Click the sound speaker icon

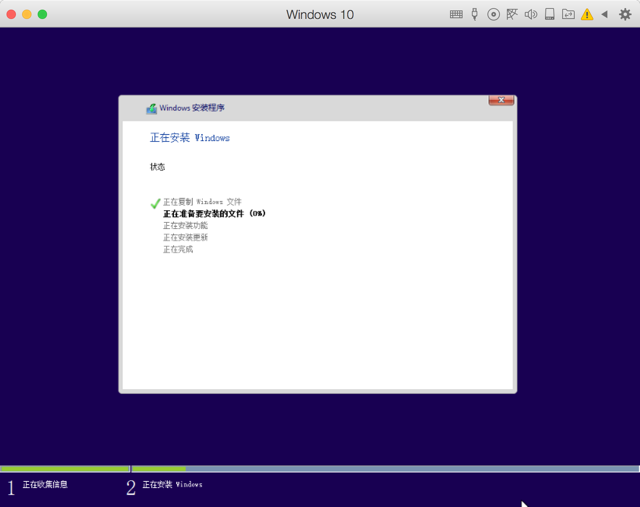coord(531,15)
